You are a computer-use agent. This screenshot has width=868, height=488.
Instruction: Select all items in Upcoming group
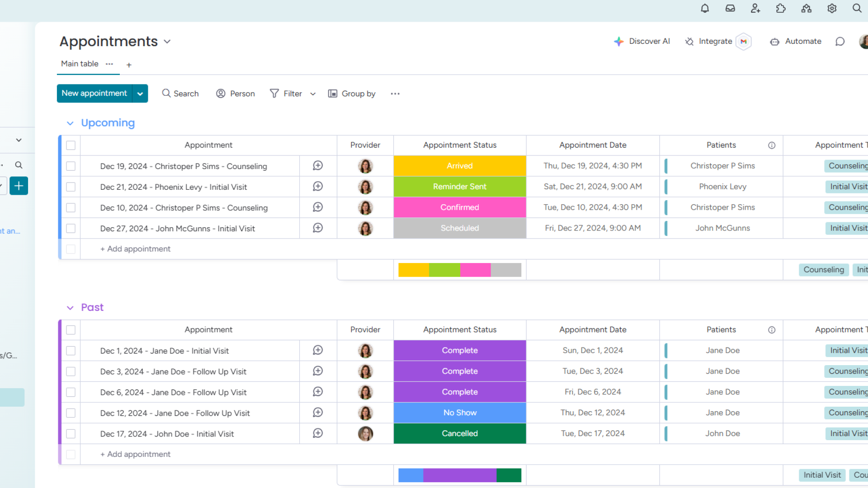click(71, 145)
